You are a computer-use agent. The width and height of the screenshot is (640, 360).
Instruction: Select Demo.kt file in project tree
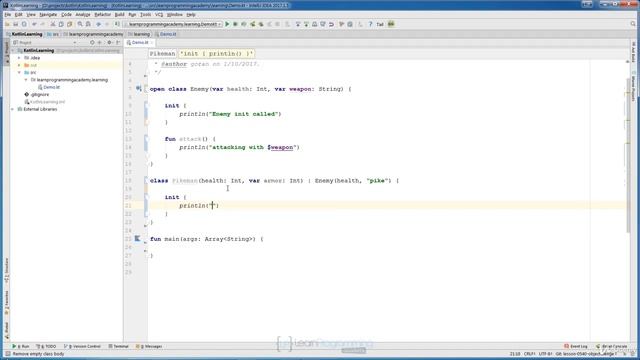point(49,87)
